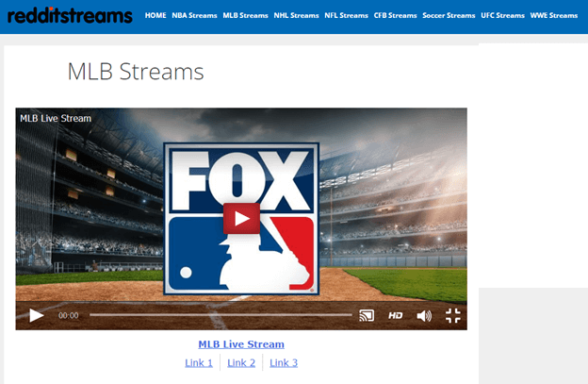
Task: Click the MLB Live Stream video title overlay
Action: (x=56, y=118)
